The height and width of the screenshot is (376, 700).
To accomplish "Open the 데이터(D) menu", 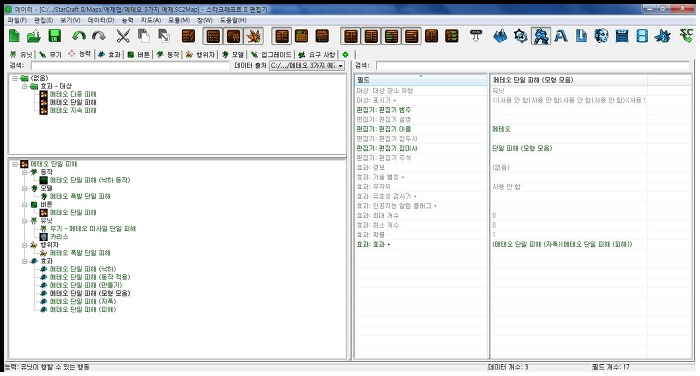I will [101, 21].
